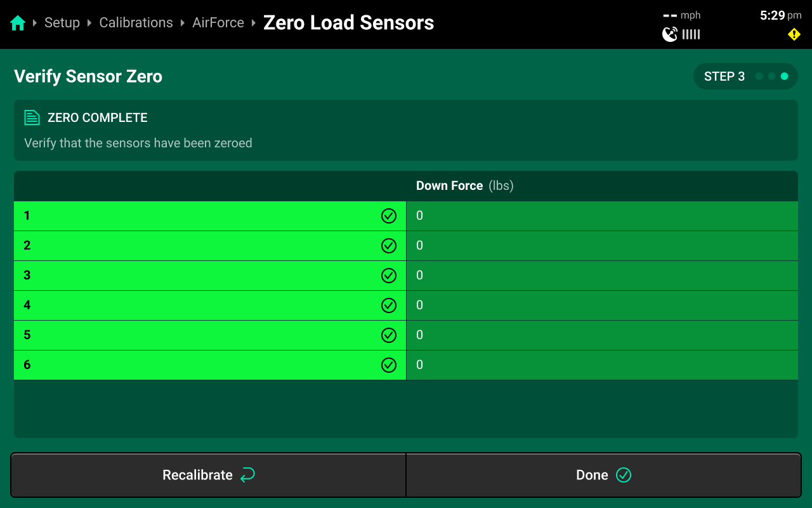
Task: Open the Setup breadcrumb level
Action: tap(62, 23)
